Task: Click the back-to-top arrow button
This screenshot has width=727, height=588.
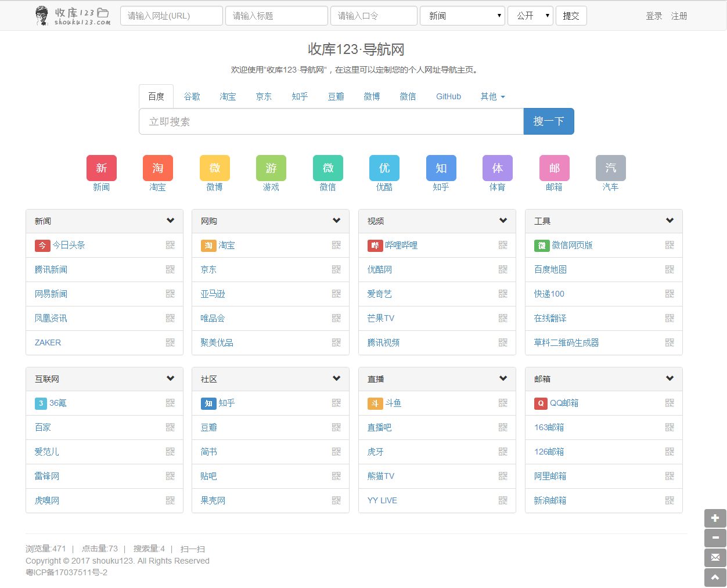Action: pos(715,578)
